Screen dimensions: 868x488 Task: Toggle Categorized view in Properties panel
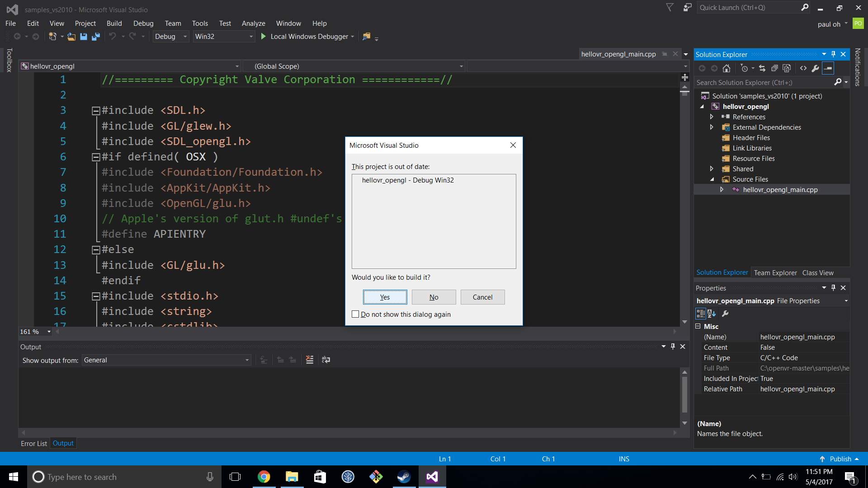[x=700, y=314]
